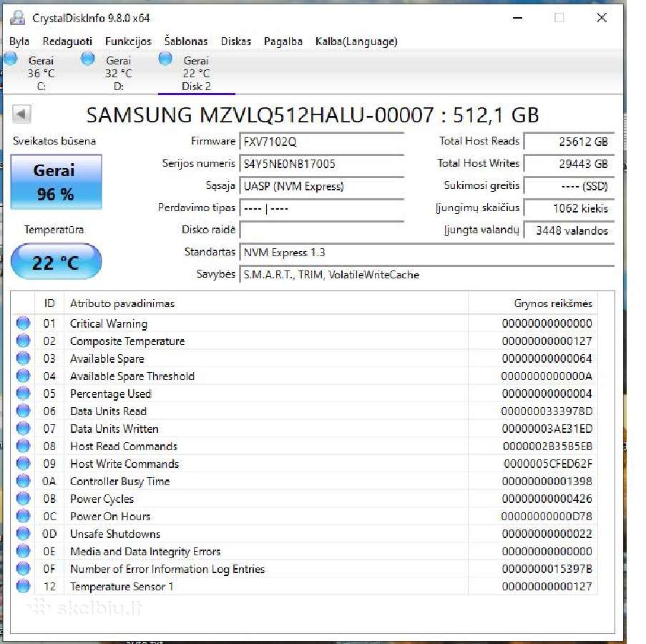Go to previous disk with left arrow

point(21,114)
